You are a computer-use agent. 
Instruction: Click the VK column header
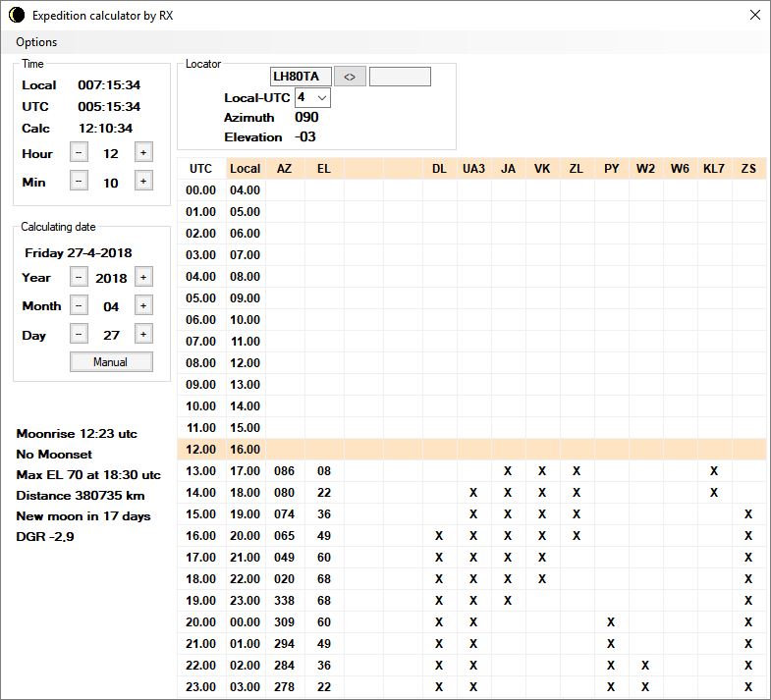click(x=542, y=169)
